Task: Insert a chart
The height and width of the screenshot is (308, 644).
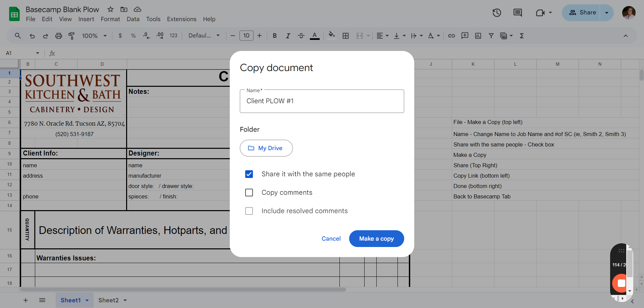Action: pos(478,36)
